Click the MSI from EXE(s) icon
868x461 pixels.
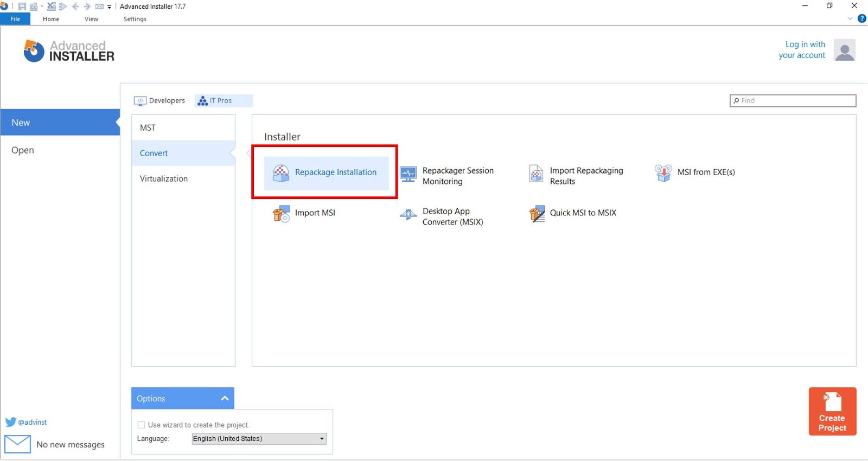point(663,173)
